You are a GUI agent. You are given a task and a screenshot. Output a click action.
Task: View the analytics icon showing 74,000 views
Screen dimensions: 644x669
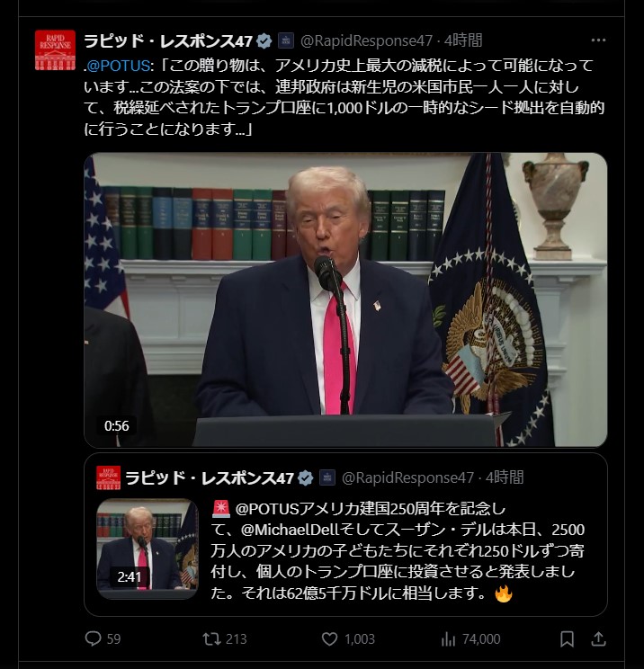pyautogui.click(x=448, y=638)
